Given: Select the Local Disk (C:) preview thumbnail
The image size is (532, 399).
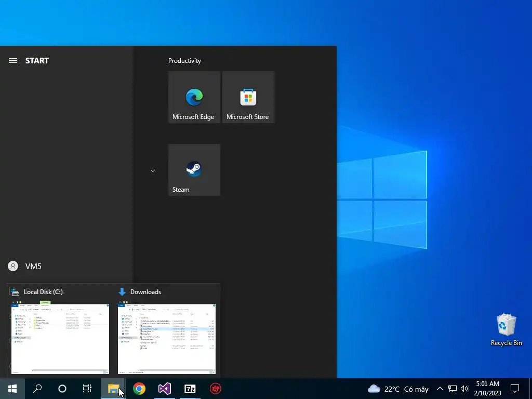Looking at the screenshot, I should [60, 339].
